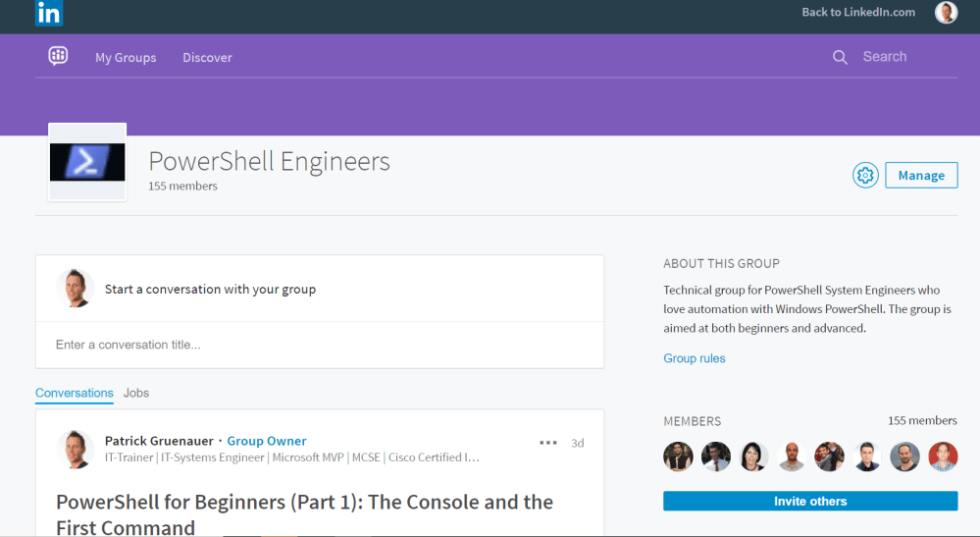Click first member avatar in Members list
Image resolution: width=980 pixels, height=537 pixels.
[678, 456]
